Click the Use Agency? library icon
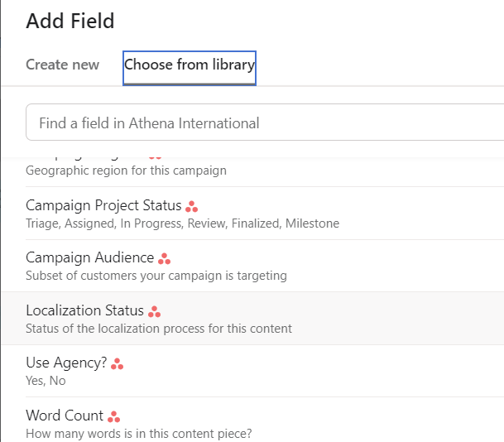 pos(118,363)
